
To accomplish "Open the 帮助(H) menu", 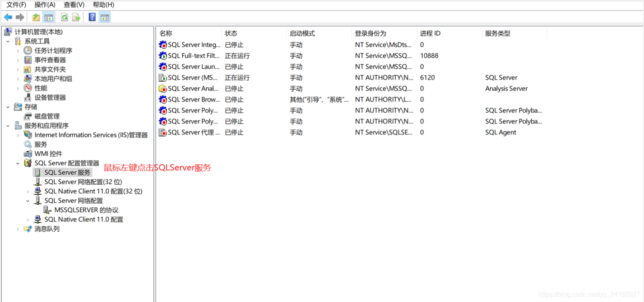I will [103, 5].
